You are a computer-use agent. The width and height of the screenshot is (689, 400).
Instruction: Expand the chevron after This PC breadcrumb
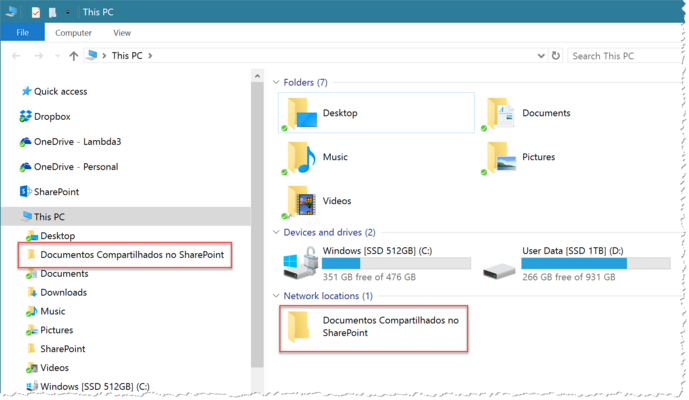point(150,56)
